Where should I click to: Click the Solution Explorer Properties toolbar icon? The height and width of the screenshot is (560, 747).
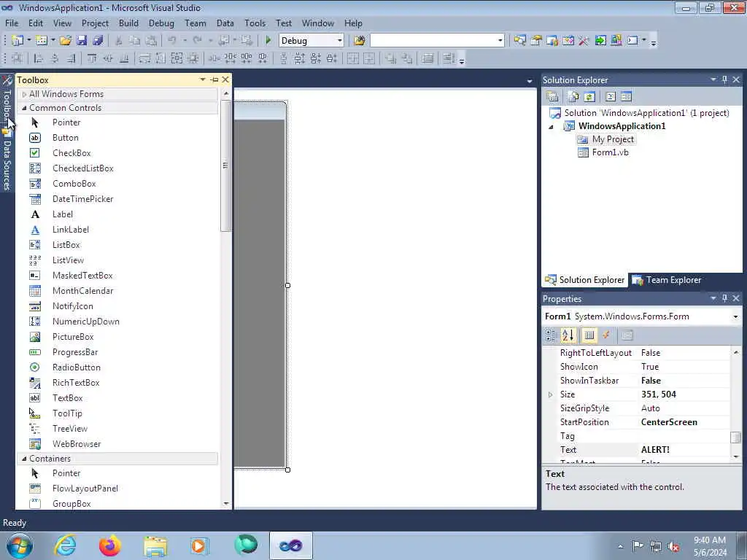[x=553, y=97]
